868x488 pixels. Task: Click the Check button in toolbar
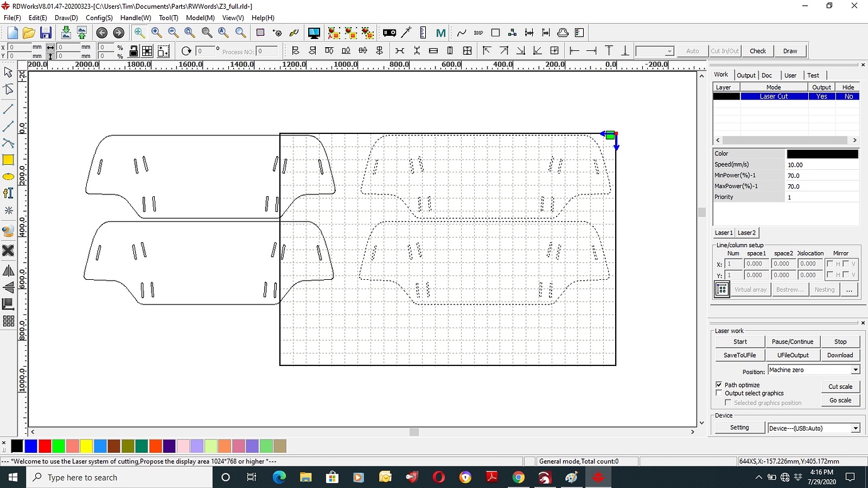[x=758, y=51]
